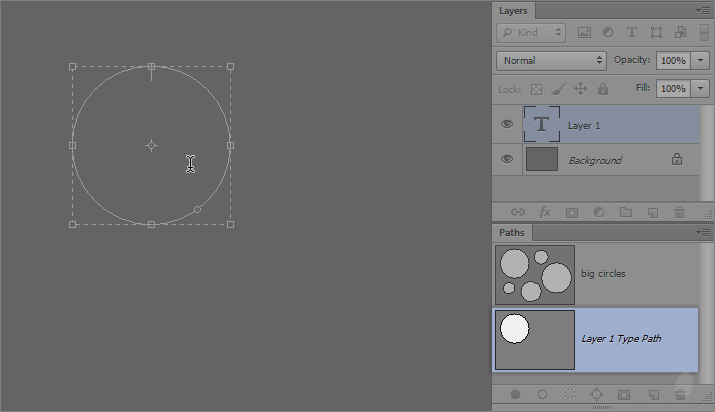Click the Background layer name
715x412 pixels.
pyautogui.click(x=595, y=160)
